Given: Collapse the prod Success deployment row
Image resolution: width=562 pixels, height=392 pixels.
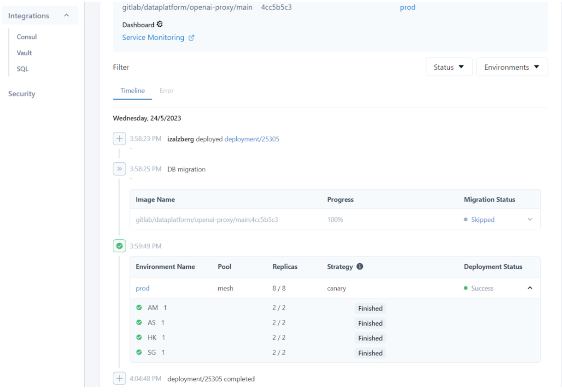Looking at the screenshot, I should [x=530, y=288].
